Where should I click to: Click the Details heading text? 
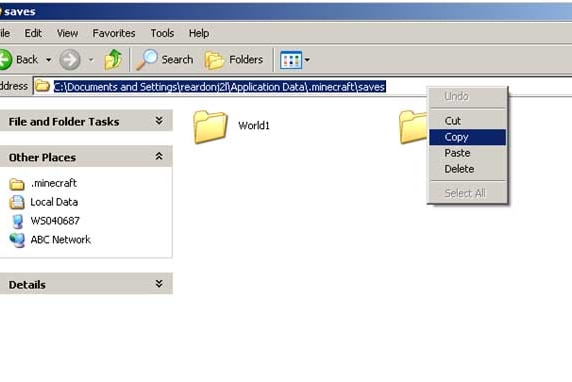tap(27, 285)
